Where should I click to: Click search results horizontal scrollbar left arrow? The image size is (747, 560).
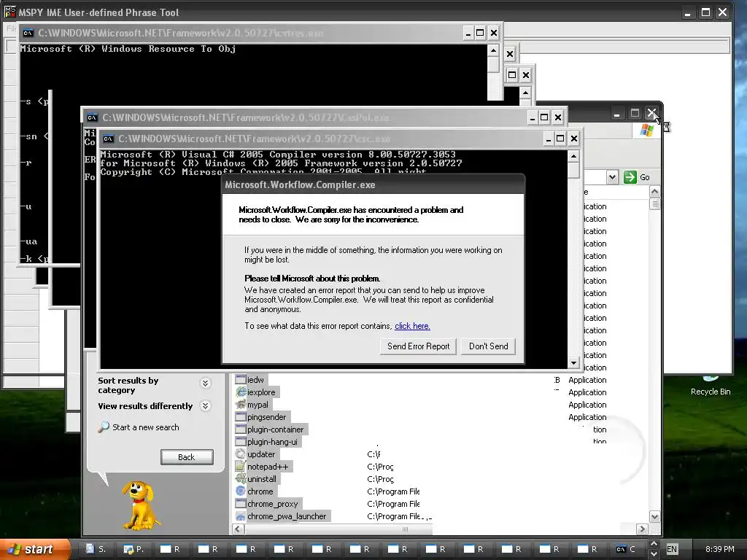pos(238,529)
